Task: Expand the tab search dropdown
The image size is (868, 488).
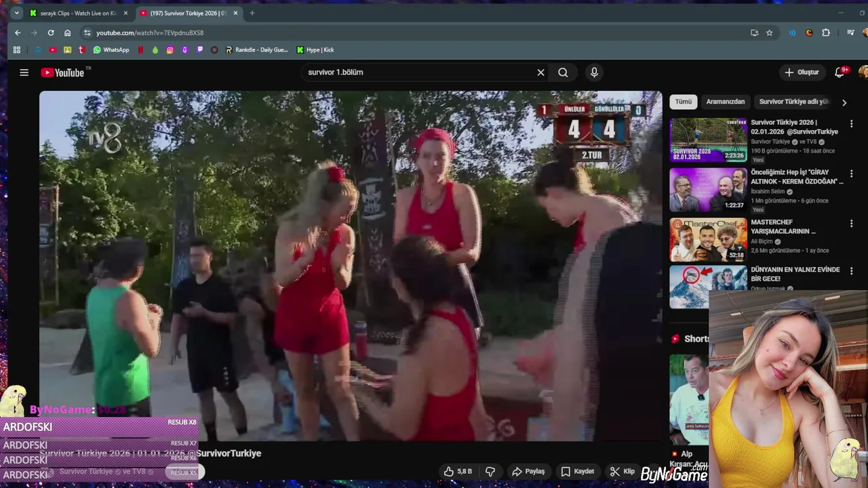Action: click(17, 13)
